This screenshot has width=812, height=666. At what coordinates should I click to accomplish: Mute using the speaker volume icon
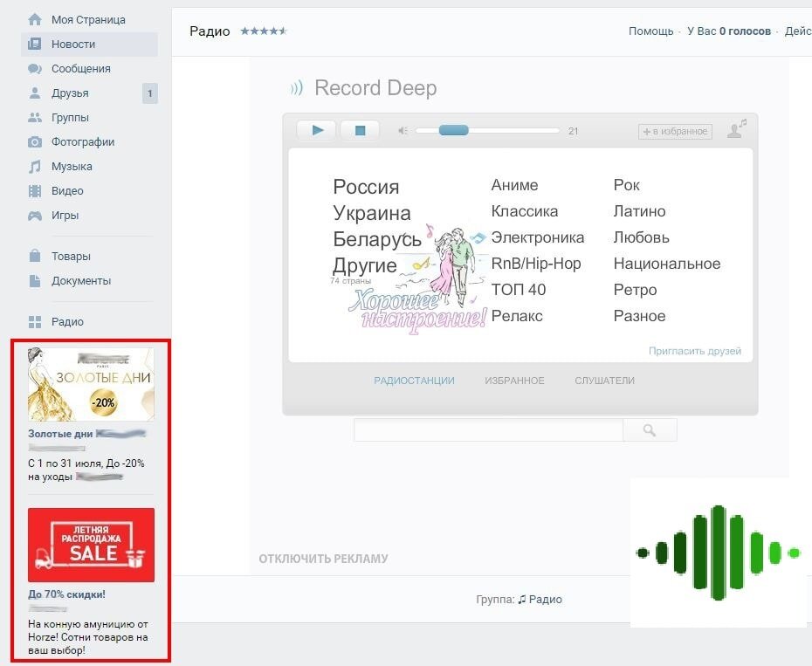[403, 131]
